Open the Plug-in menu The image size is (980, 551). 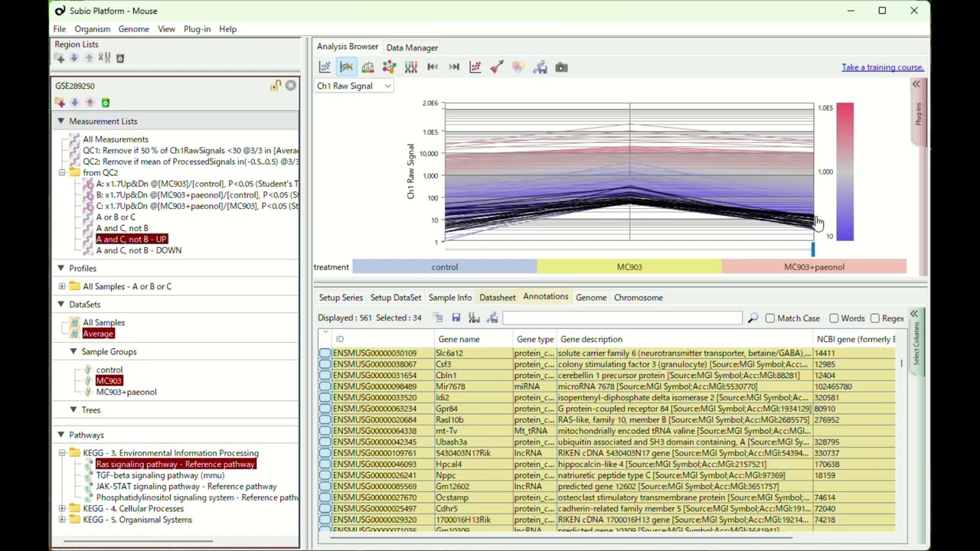(197, 29)
